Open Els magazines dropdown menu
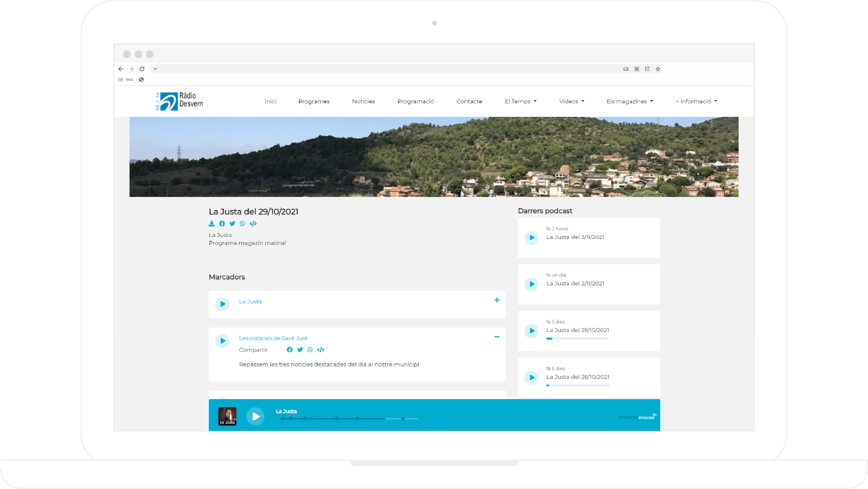This screenshot has width=868, height=489. point(630,102)
